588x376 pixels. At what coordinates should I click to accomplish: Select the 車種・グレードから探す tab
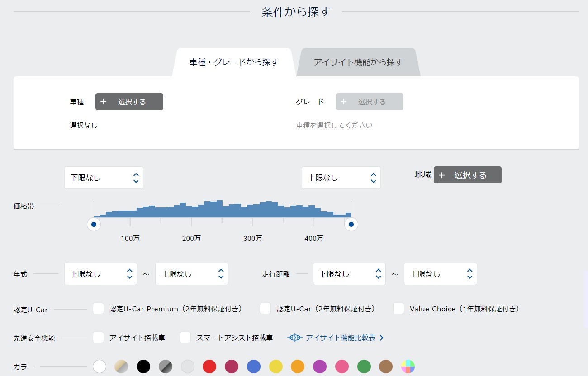(x=233, y=62)
